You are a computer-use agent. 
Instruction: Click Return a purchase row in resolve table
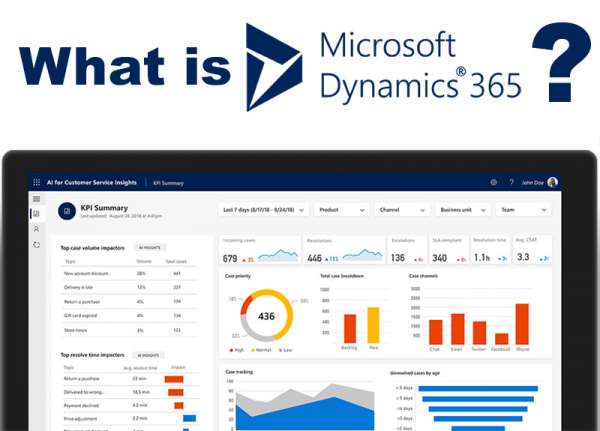pos(130,379)
